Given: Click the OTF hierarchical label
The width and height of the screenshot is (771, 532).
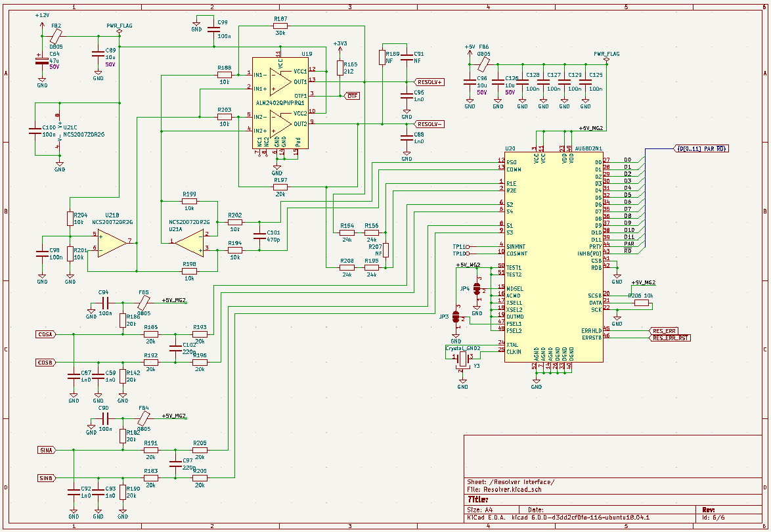Looking at the screenshot, I should pyautogui.click(x=353, y=96).
